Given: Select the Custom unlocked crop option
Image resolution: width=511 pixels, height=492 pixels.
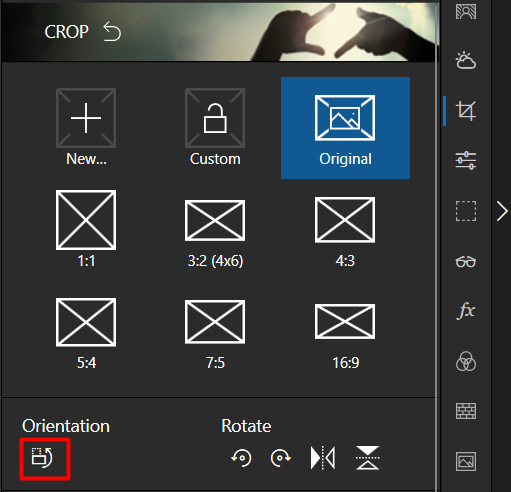Looking at the screenshot, I should pos(215,128).
